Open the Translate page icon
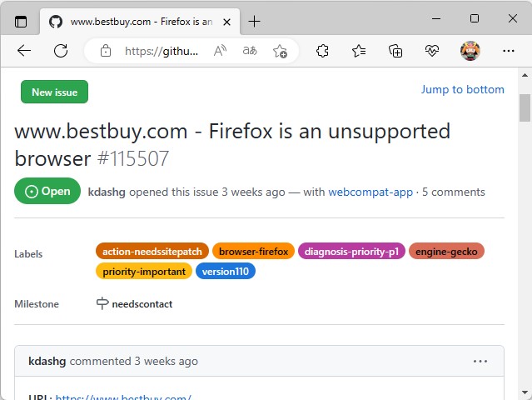The height and width of the screenshot is (400, 532). [x=250, y=51]
